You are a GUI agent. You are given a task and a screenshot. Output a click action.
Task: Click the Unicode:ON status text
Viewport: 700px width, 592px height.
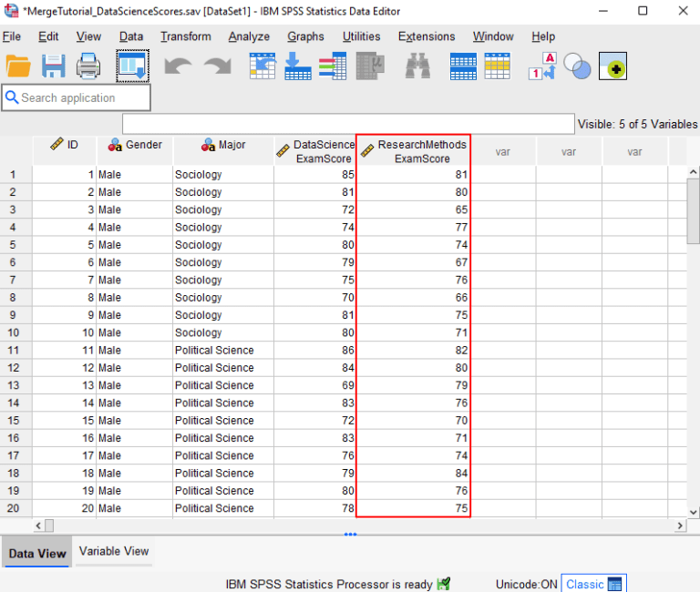(x=526, y=584)
